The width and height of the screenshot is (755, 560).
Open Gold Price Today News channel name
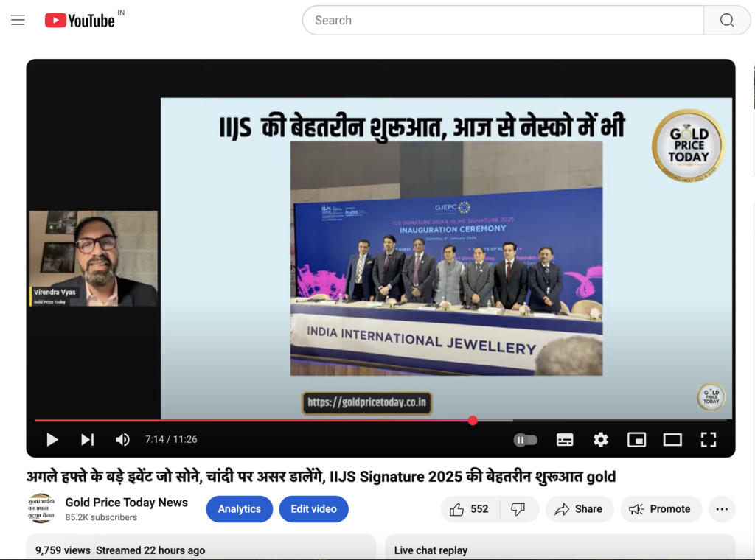point(127,503)
